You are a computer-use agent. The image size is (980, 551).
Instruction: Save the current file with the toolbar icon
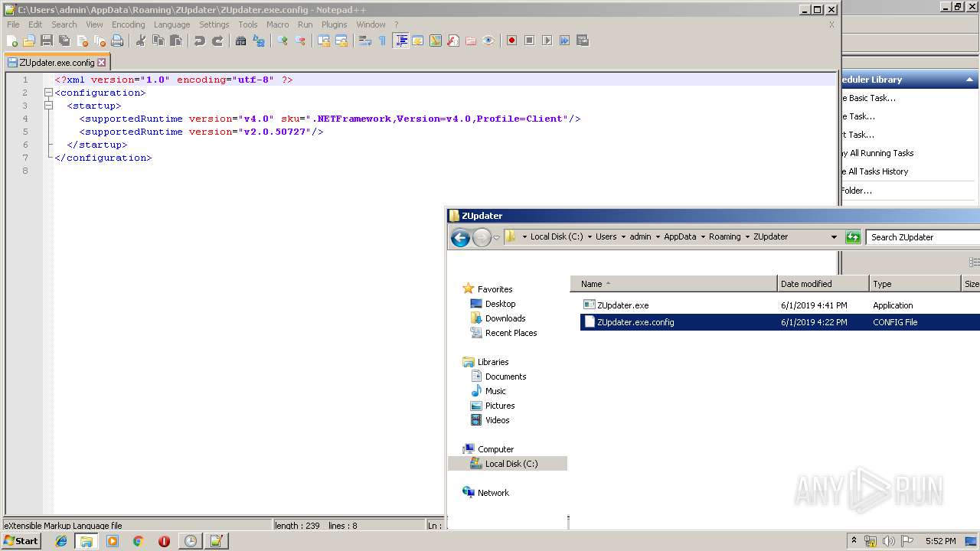point(47,41)
